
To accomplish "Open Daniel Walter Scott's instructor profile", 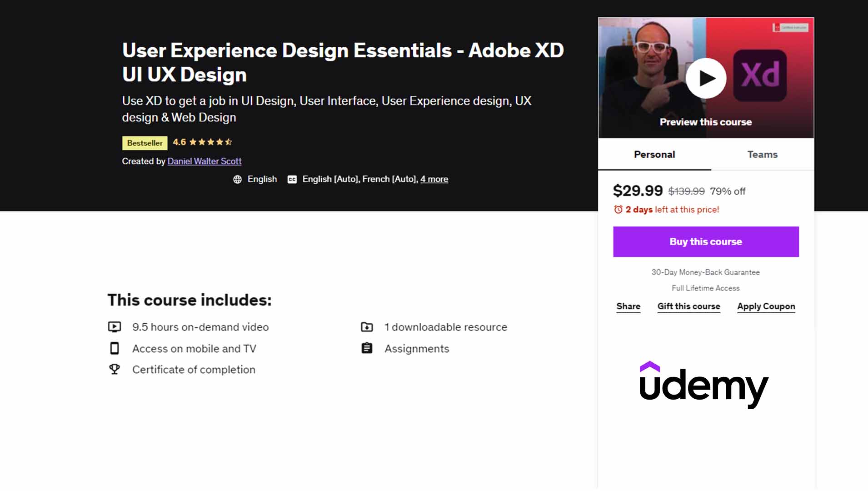I will tap(204, 161).
